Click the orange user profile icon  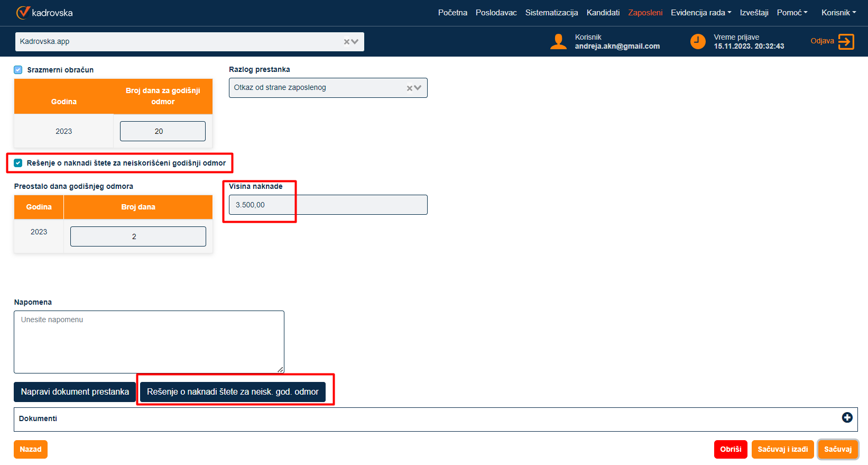pyautogui.click(x=558, y=42)
